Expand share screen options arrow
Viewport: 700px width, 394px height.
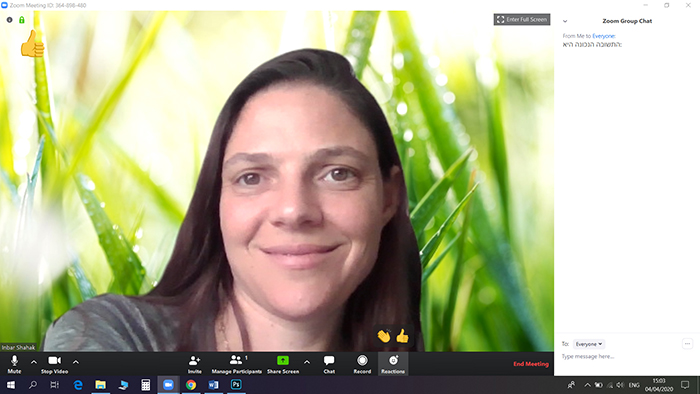307,362
